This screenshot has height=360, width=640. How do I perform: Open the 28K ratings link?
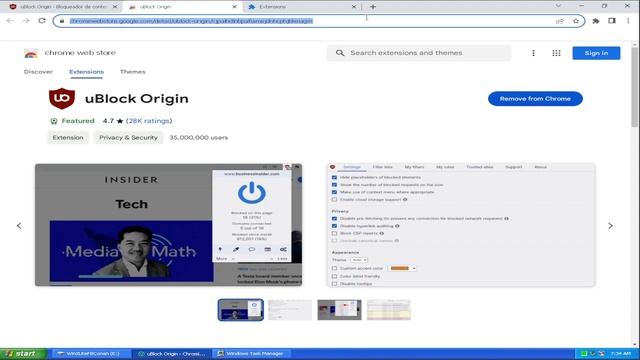click(x=149, y=121)
